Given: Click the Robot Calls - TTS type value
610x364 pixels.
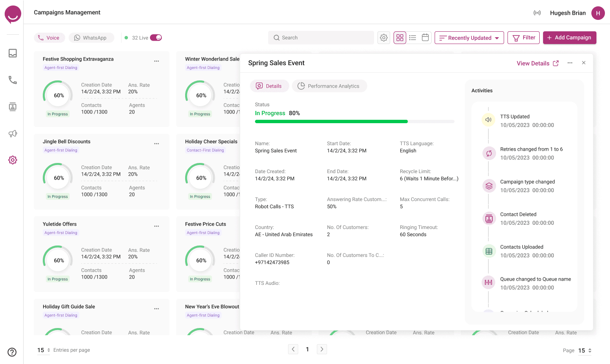Looking at the screenshot, I should 274,207.
